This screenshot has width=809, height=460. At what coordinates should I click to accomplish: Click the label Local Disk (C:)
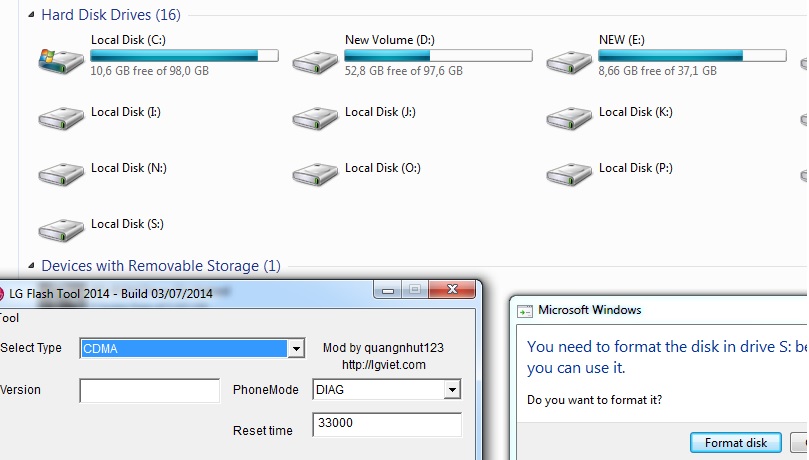(128, 40)
